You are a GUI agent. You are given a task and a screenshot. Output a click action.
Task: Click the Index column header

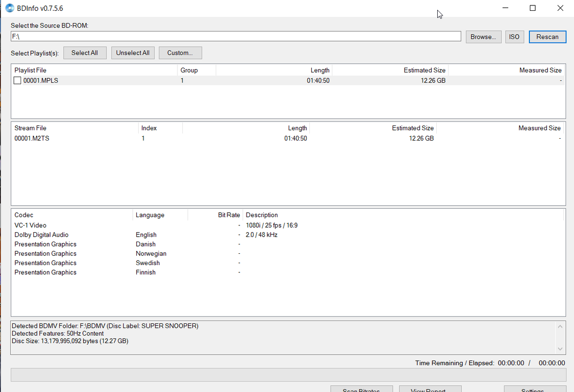click(160, 128)
